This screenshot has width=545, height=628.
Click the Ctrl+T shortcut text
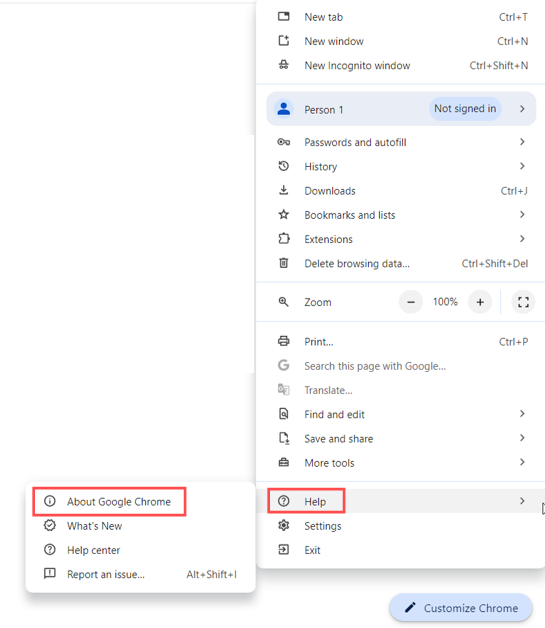coord(513,17)
